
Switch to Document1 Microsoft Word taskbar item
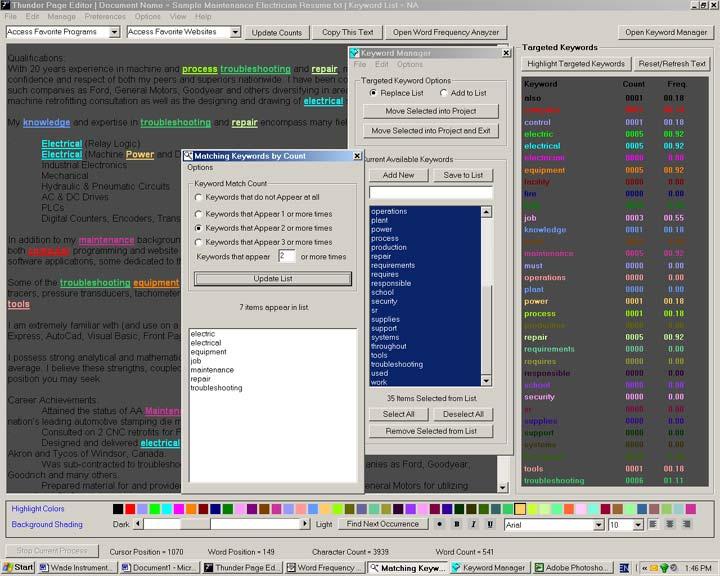(x=159, y=568)
